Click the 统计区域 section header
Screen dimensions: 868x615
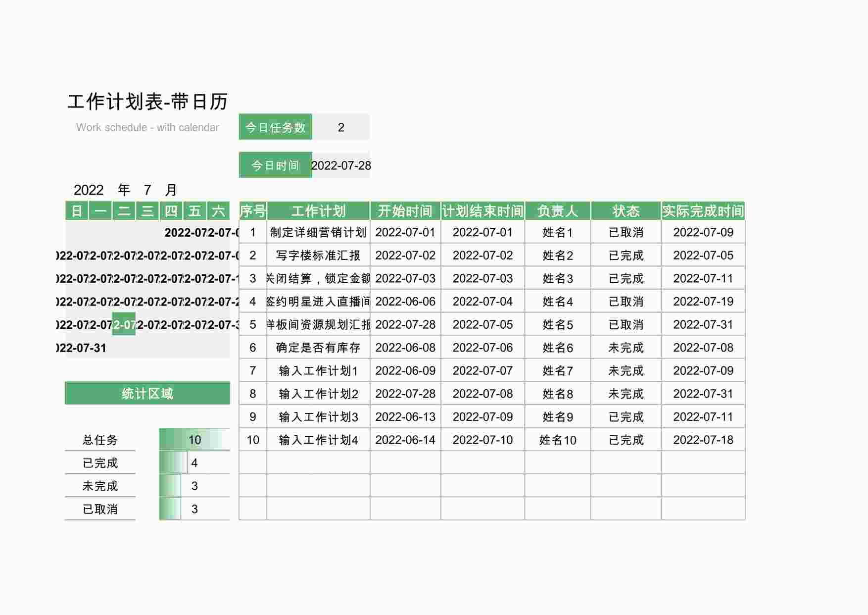click(147, 393)
